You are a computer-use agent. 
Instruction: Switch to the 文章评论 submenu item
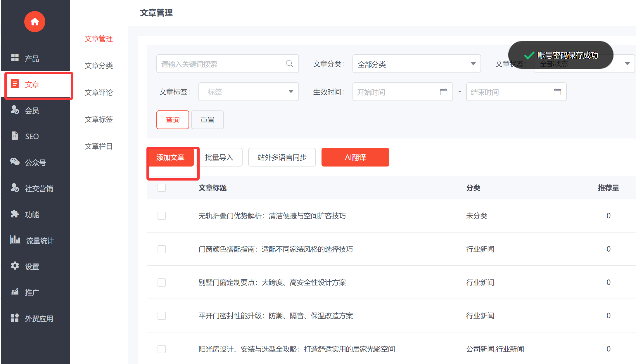pos(98,92)
